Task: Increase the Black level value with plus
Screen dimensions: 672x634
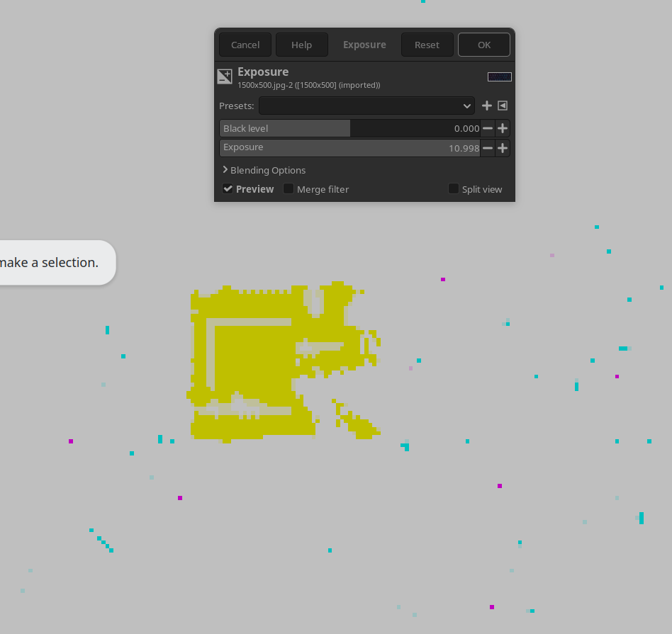Action: coord(503,128)
